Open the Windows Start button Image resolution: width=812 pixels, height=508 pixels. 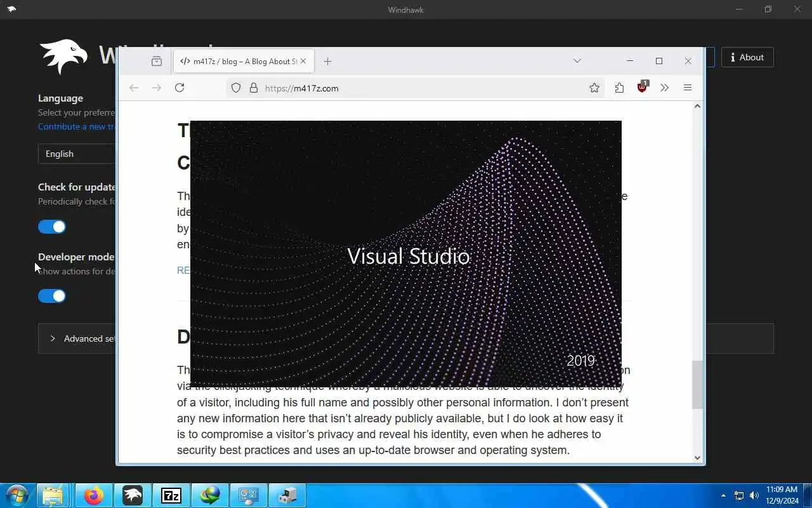point(16,495)
